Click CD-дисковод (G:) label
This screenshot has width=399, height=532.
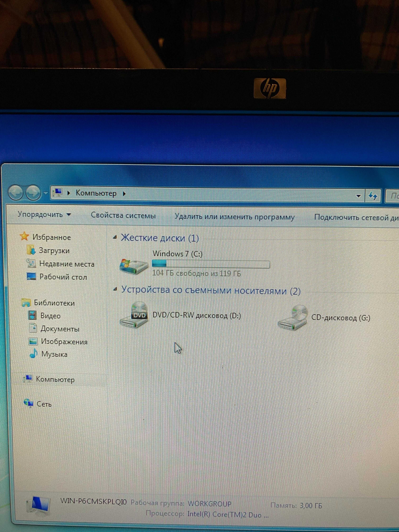click(x=341, y=318)
